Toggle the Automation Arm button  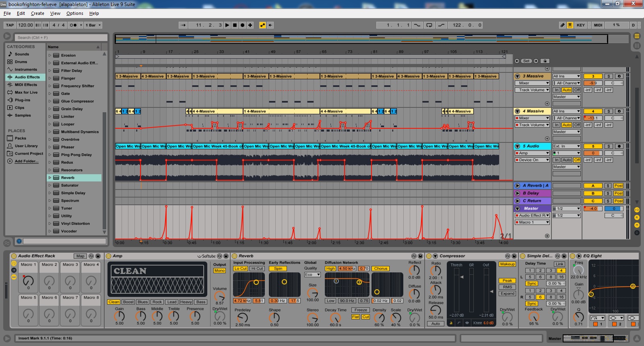pos(262,25)
